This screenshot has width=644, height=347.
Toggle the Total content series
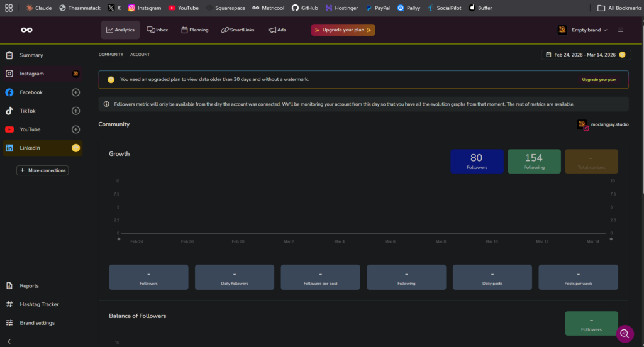tap(591, 161)
